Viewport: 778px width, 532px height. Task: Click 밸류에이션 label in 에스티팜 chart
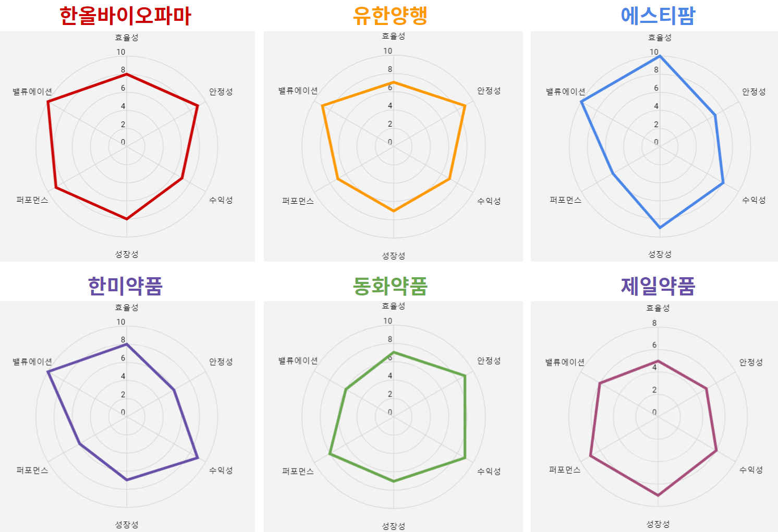tap(566, 92)
